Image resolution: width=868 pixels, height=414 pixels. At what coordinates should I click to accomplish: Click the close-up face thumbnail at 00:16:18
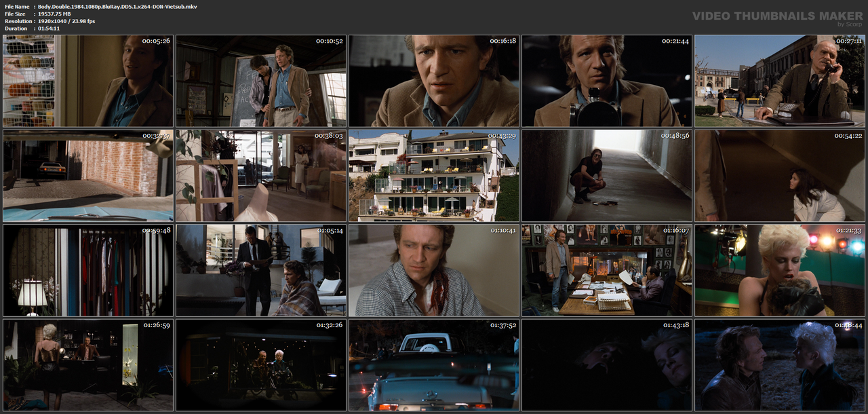tap(434, 81)
